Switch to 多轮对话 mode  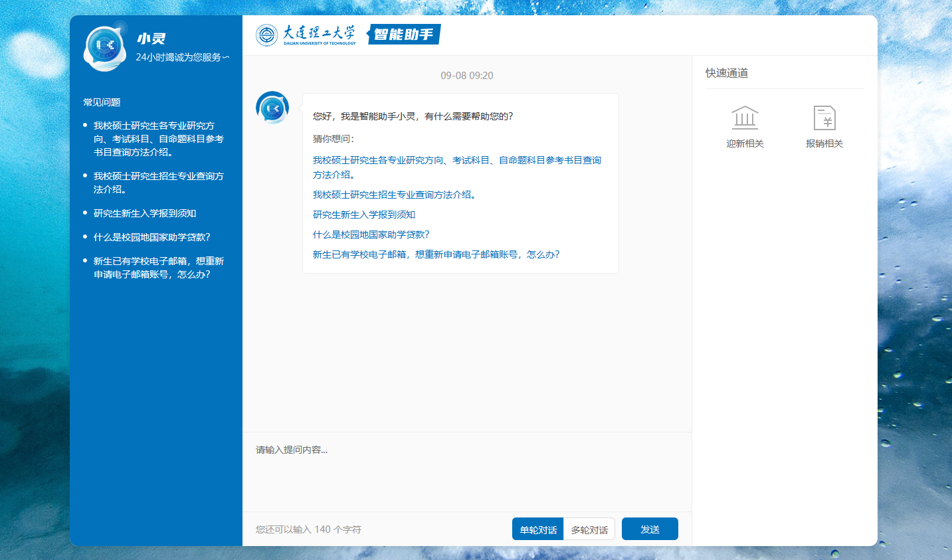(x=589, y=529)
